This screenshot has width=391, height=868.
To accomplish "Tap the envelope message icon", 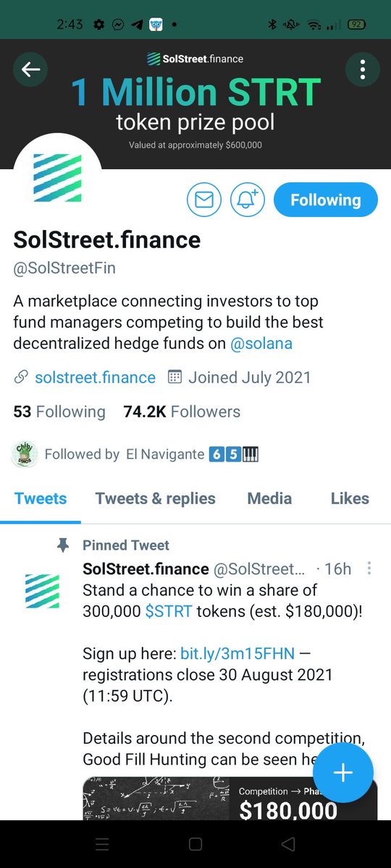I will point(204,200).
